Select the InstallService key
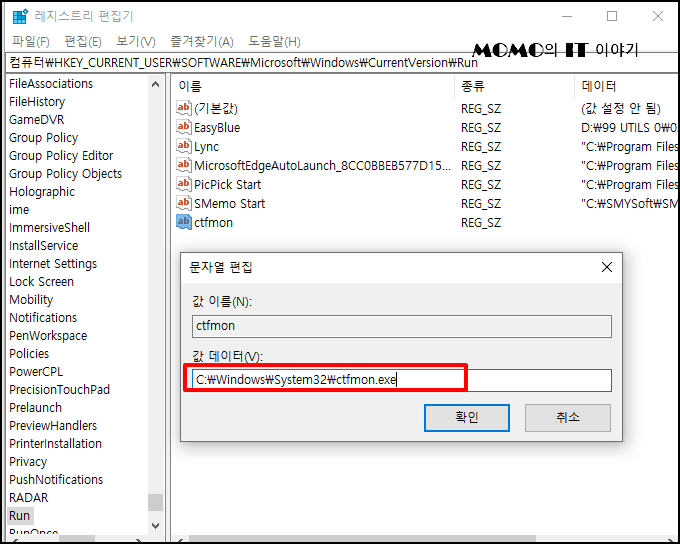The width and height of the screenshot is (680, 544). (x=43, y=246)
